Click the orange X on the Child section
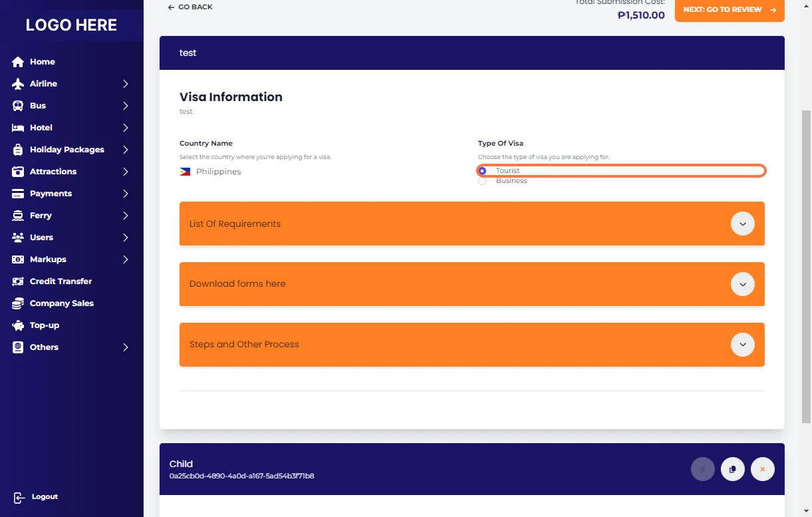 [x=762, y=469]
